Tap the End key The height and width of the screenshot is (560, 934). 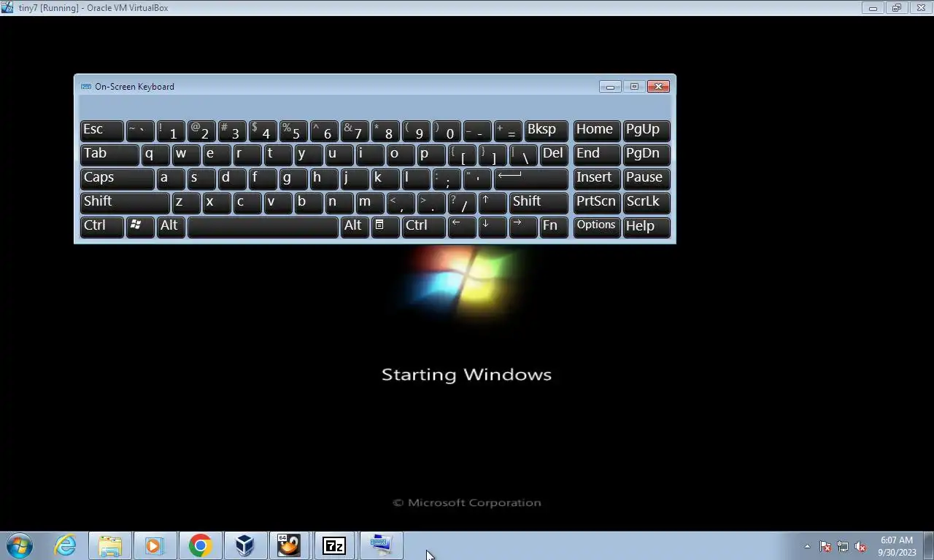(596, 154)
